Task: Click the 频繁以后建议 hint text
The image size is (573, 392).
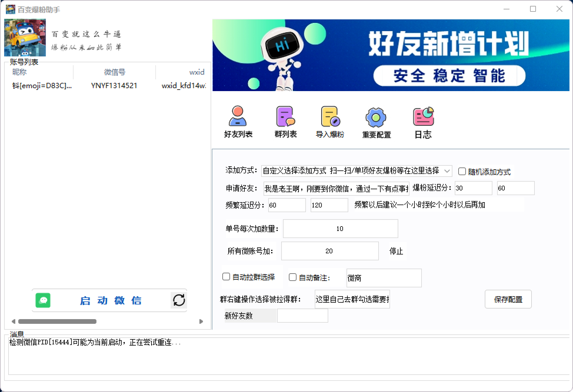Action: [x=420, y=205]
